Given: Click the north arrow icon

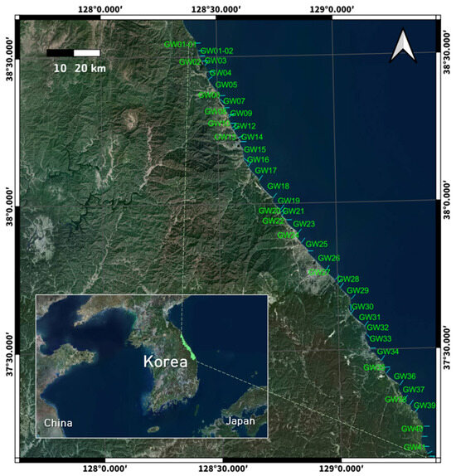Looking at the screenshot, I should click(x=403, y=46).
